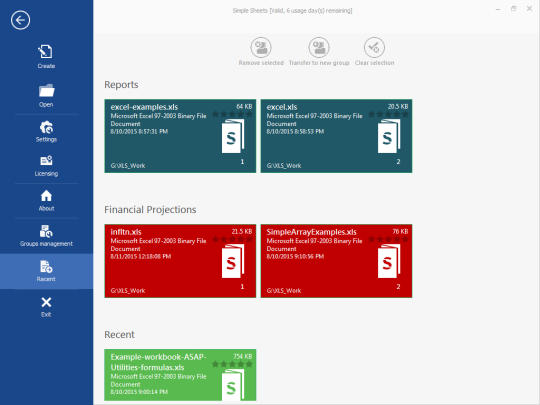Minimize the Simple Sheets window
This screenshot has height=405, width=540.
pos(498,9)
